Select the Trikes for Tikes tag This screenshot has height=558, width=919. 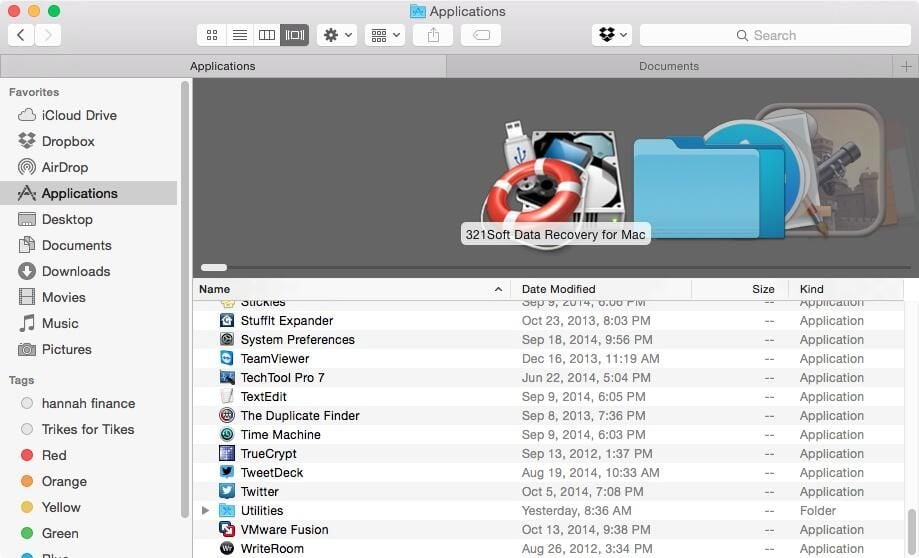tap(88, 430)
